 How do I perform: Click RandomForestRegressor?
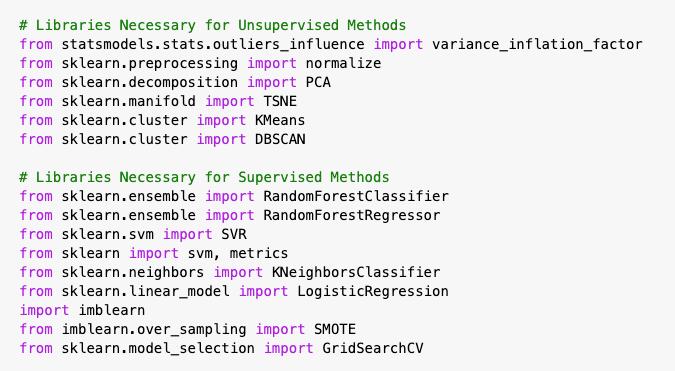click(x=352, y=215)
